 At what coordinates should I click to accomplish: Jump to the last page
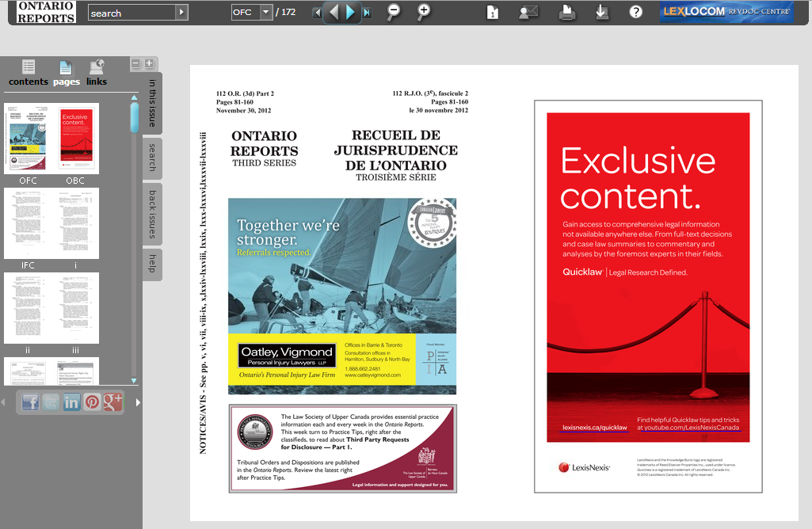367,13
